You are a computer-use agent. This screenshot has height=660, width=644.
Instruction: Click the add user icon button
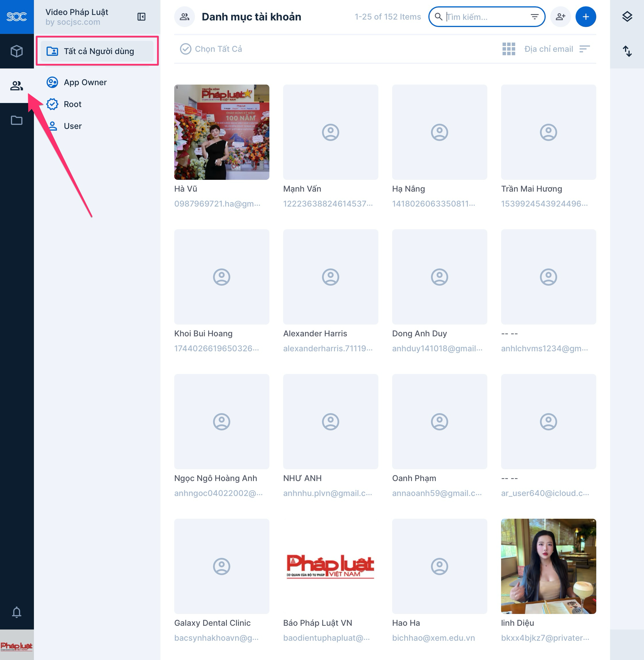[560, 17]
